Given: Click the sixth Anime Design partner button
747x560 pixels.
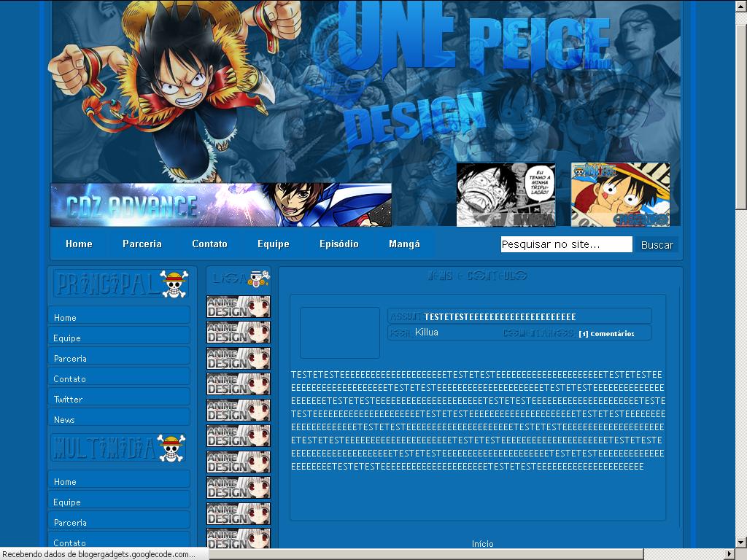Looking at the screenshot, I should click(239, 436).
